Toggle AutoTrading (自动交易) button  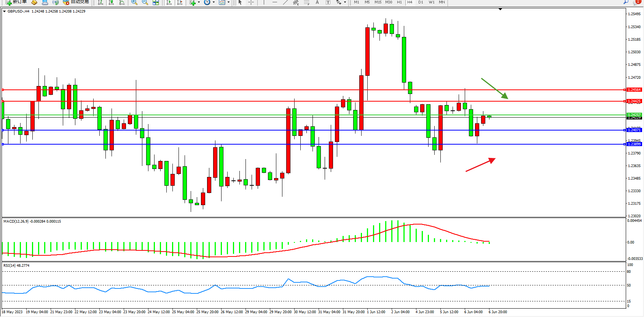(x=76, y=2)
